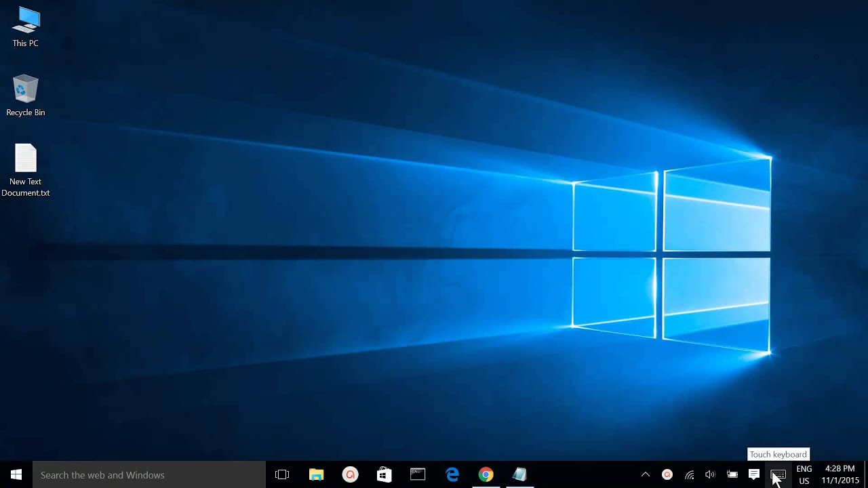868x488 pixels.
Task: Open the Action Center
Action: click(x=754, y=474)
